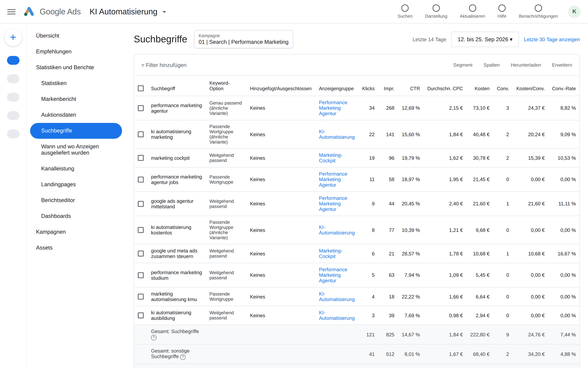Open Dashboards in the sidebar

pyautogui.click(x=56, y=216)
